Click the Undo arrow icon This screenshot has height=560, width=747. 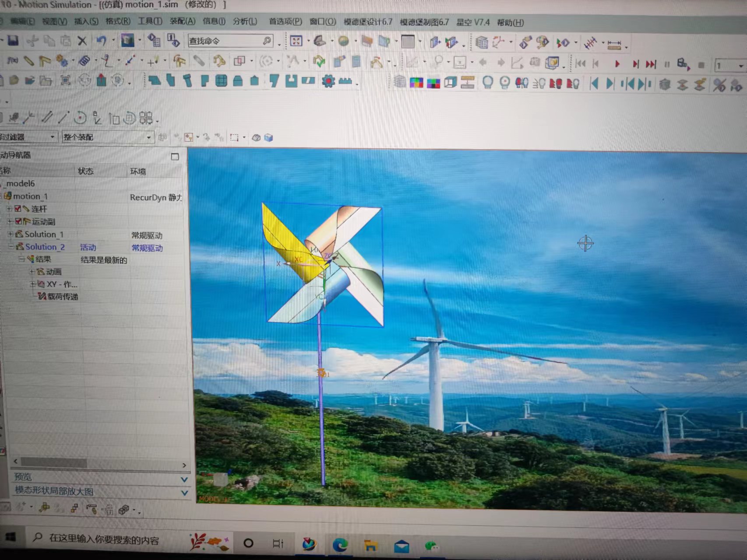(x=101, y=41)
